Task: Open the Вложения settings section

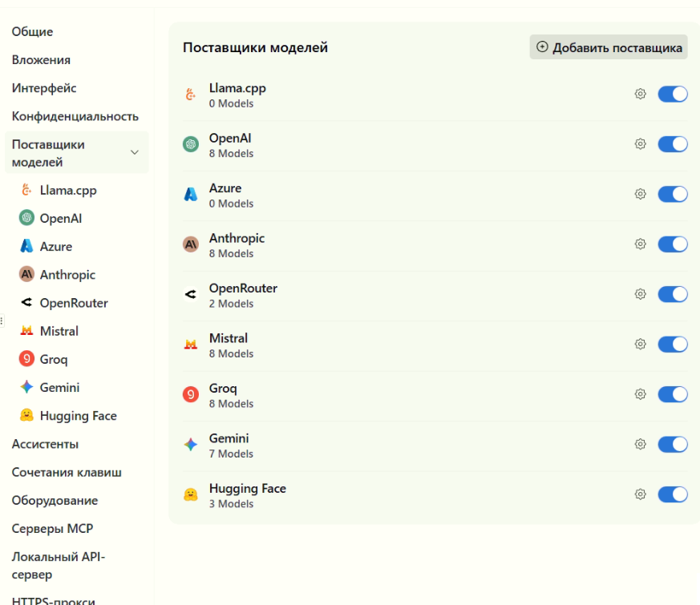Action: tap(41, 60)
